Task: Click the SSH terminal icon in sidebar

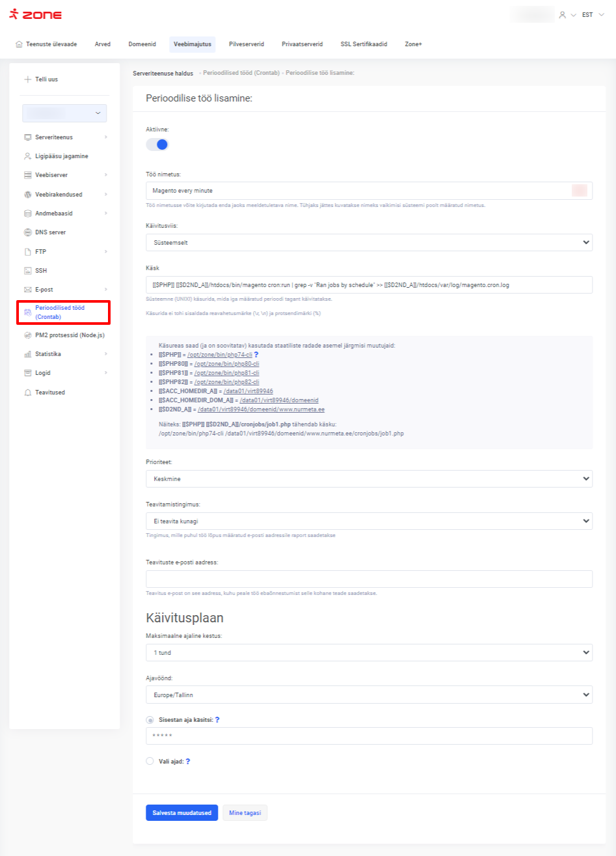Action: coord(28,271)
